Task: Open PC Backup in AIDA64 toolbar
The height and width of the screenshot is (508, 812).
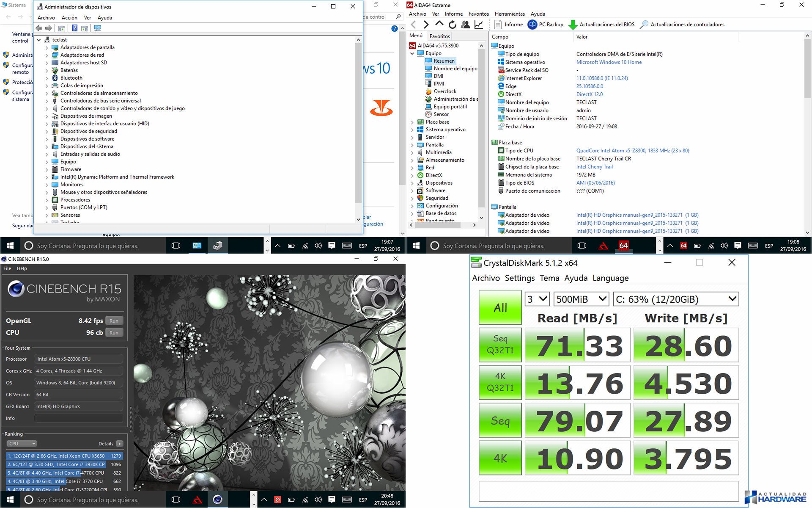Action: [546, 25]
